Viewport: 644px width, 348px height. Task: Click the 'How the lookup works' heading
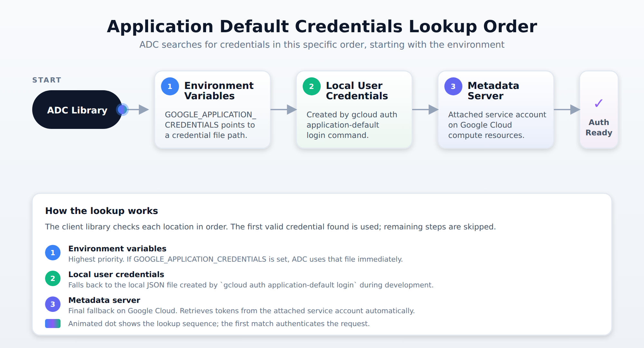[101, 211]
